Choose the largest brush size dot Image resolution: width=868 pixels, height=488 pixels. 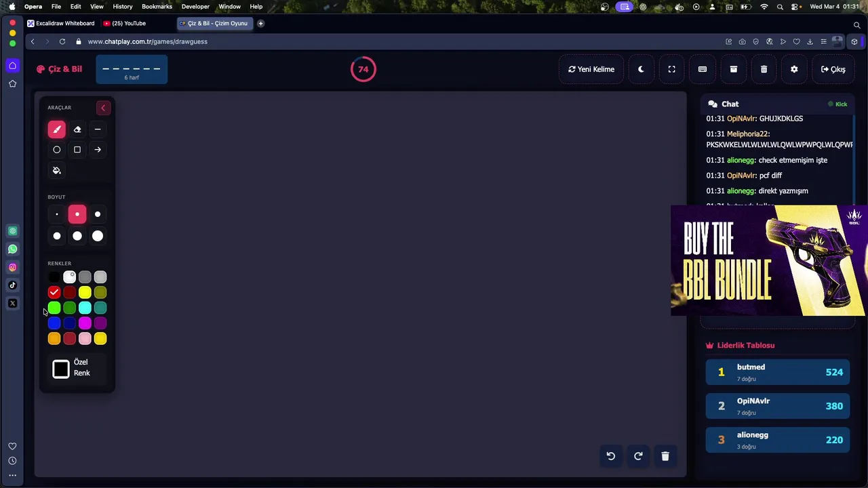98,236
